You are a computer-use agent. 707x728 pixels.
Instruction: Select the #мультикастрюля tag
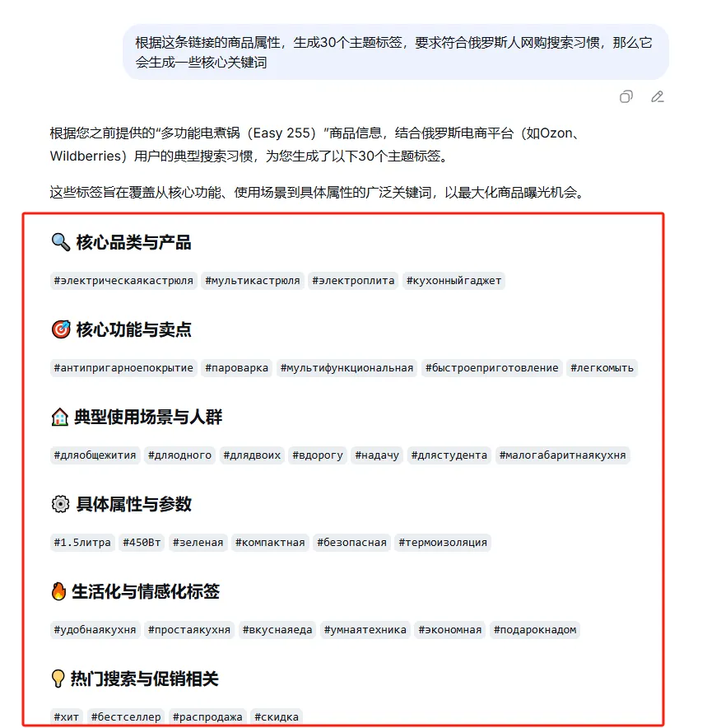click(x=253, y=281)
